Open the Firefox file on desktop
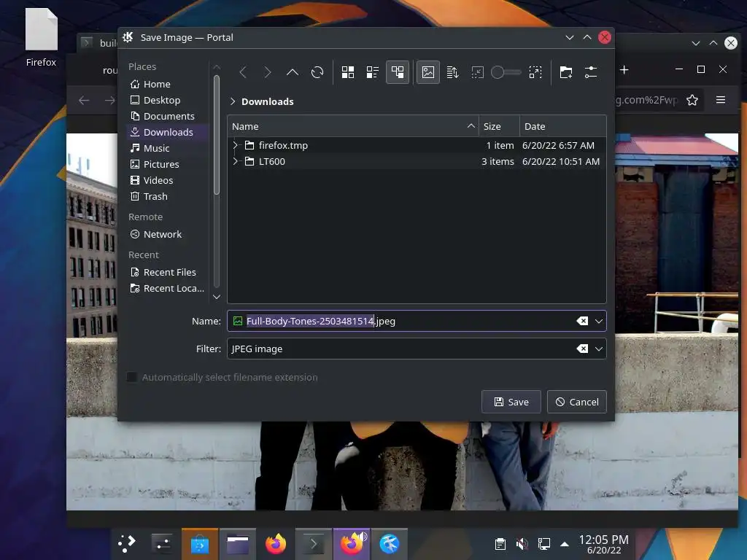This screenshot has width=747, height=560. click(x=41, y=38)
